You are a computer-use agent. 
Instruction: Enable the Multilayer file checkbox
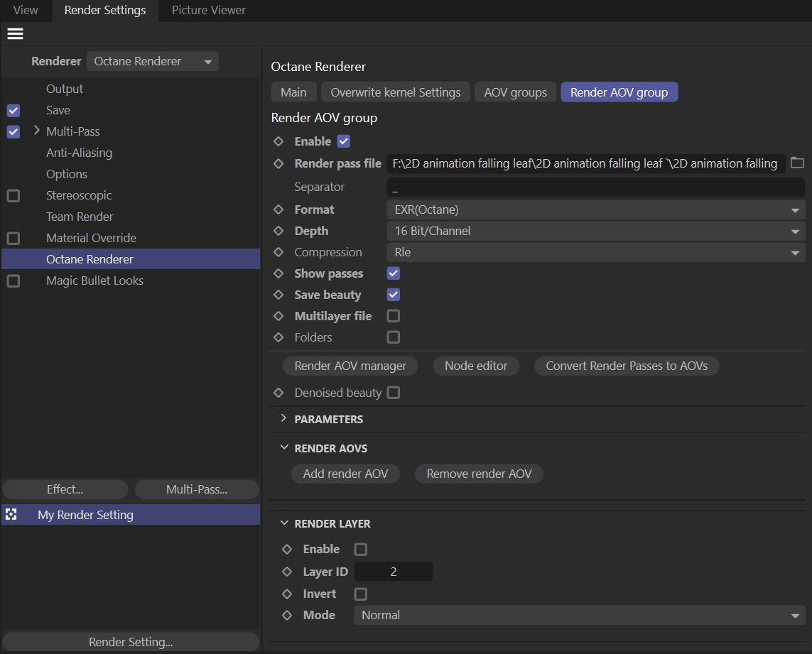click(393, 316)
